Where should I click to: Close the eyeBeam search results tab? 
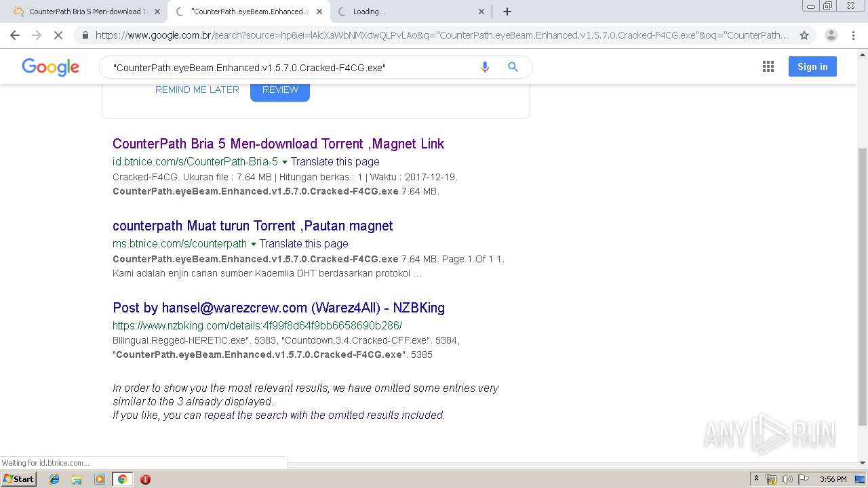click(x=319, y=12)
